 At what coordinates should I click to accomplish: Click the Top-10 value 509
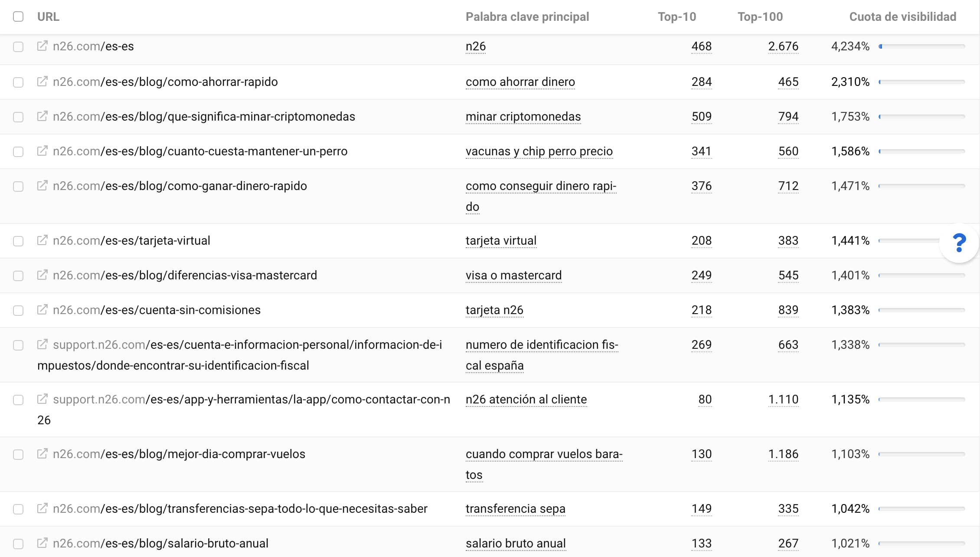pos(701,116)
